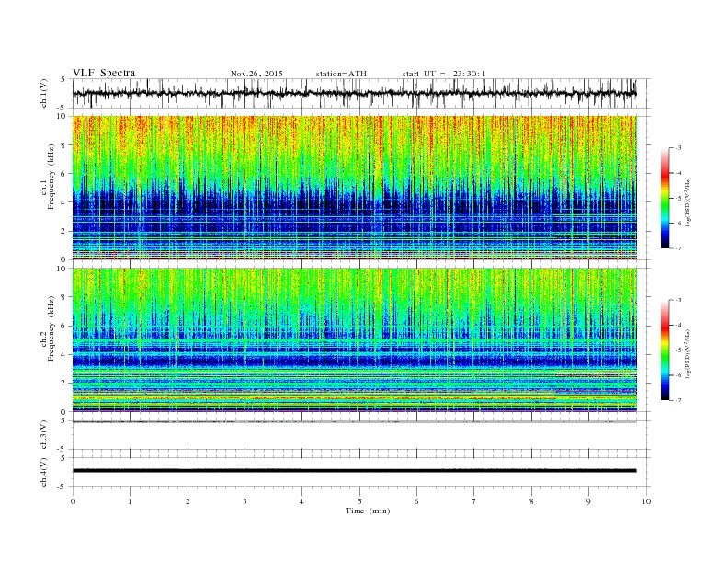Click the "-7" label on ch.1 colorbar

pos(678,248)
